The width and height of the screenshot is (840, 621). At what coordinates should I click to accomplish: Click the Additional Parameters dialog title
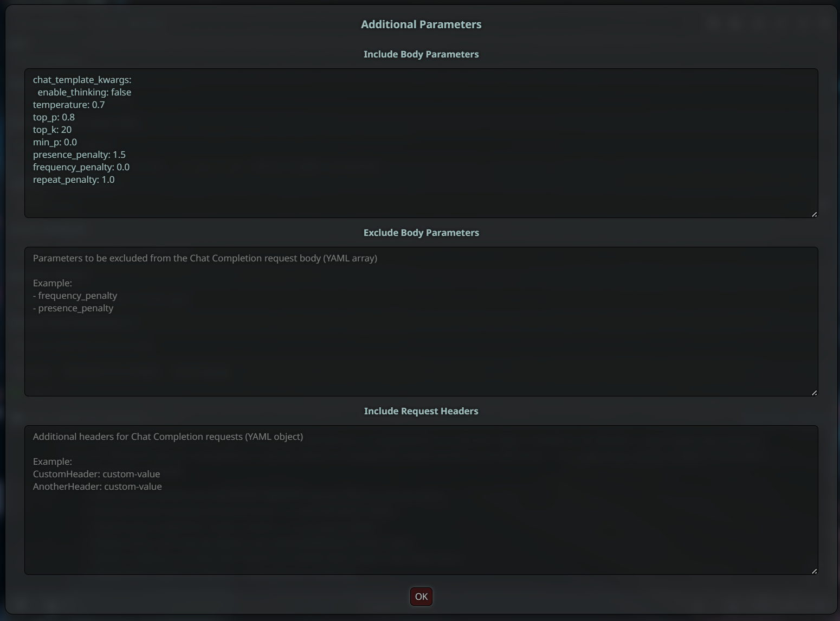(421, 24)
